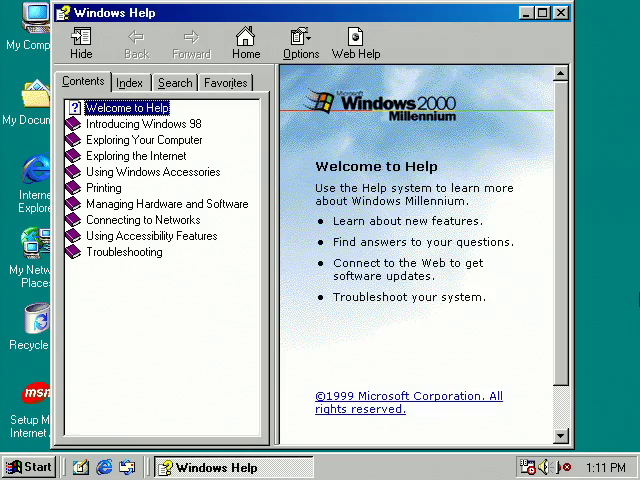Switch to the Favorites tab
This screenshot has width=640, height=480.
225,83
